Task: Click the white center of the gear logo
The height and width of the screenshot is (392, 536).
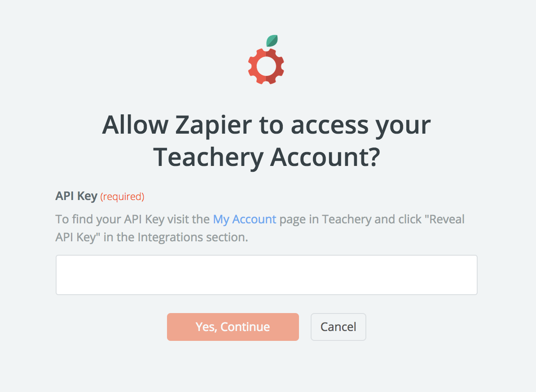Action: point(266,66)
